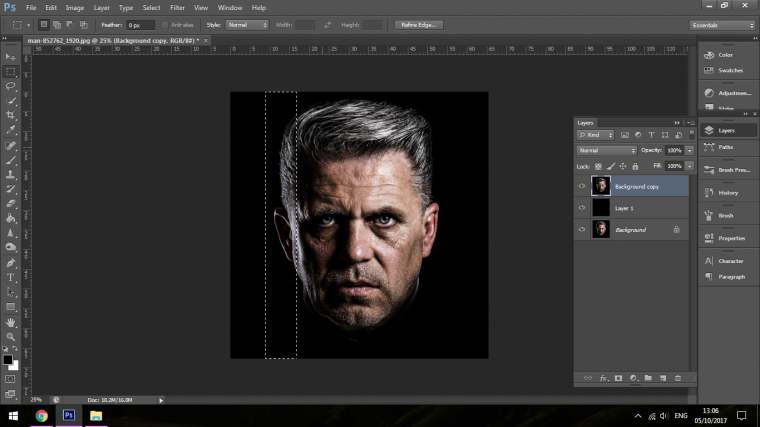Toggle lock image pixels

coord(611,167)
